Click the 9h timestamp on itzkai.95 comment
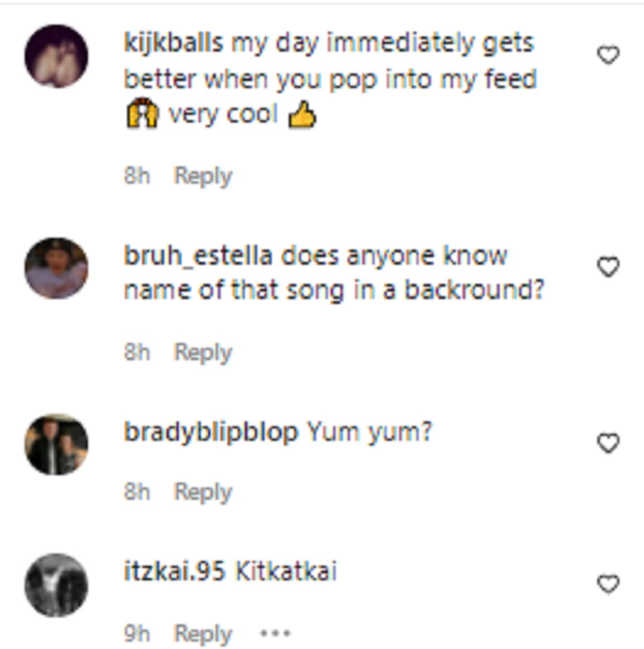Screen dimensions: 644x649 click(x=137, y=634)
